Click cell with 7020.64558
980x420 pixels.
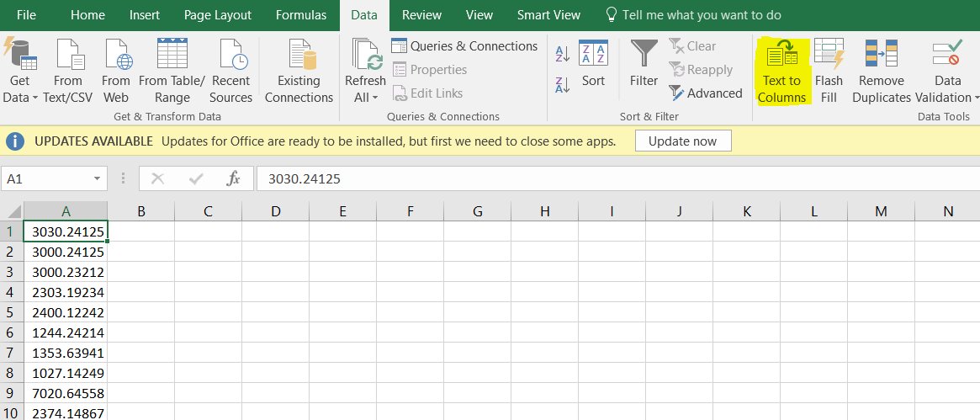coord(66,393)
